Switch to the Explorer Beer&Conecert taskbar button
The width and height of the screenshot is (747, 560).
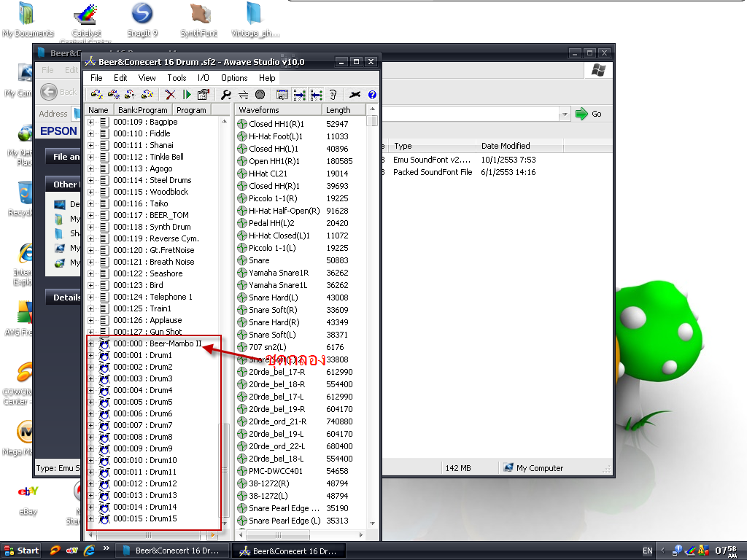[x=171, y=551]
